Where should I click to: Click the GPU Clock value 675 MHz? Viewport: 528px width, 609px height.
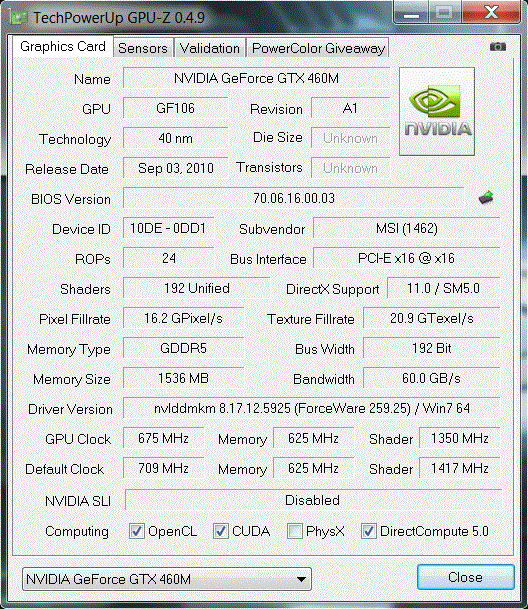(x=163, y=438)
